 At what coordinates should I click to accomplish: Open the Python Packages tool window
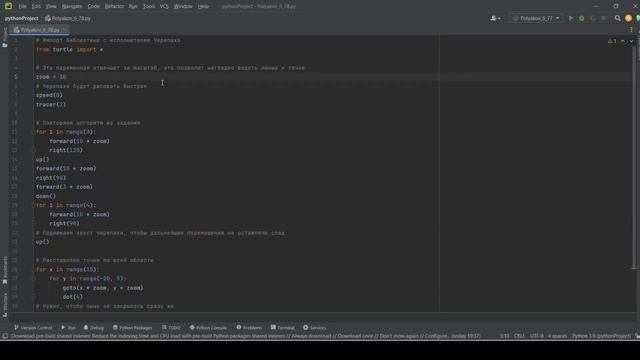coord(132,327)
